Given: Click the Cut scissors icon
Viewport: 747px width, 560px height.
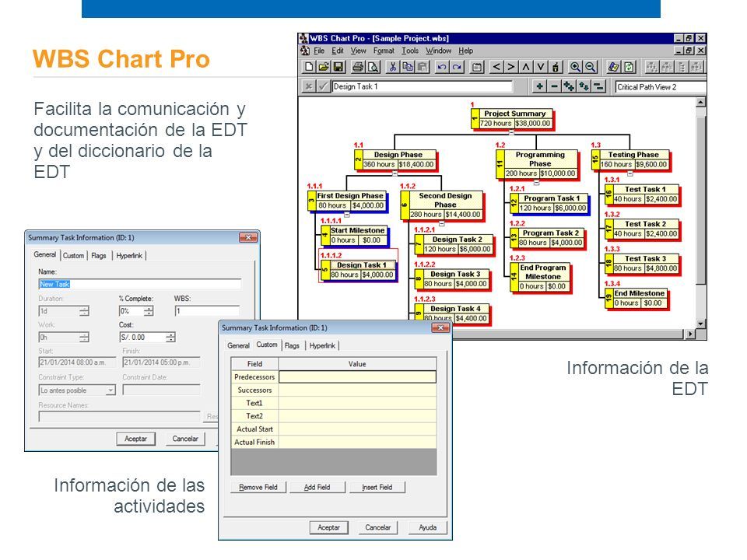Looking at the screenshot, I should coord(392,67).
